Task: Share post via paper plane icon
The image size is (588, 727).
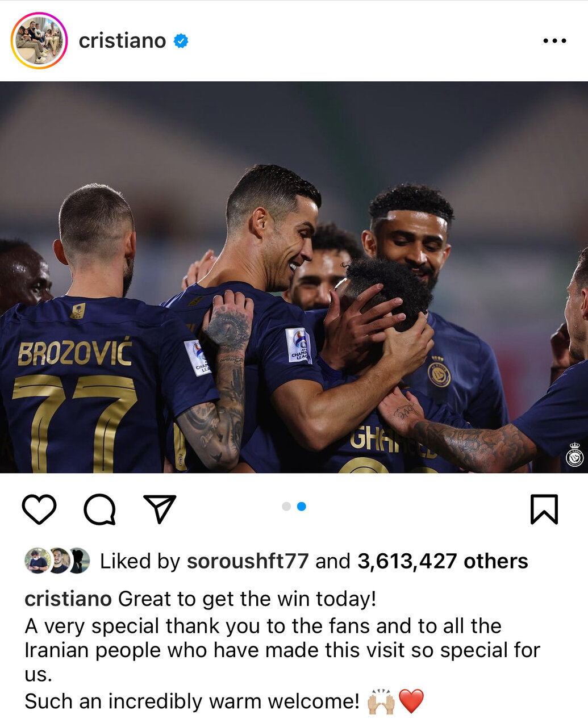Action: click(x=160, y=508)
